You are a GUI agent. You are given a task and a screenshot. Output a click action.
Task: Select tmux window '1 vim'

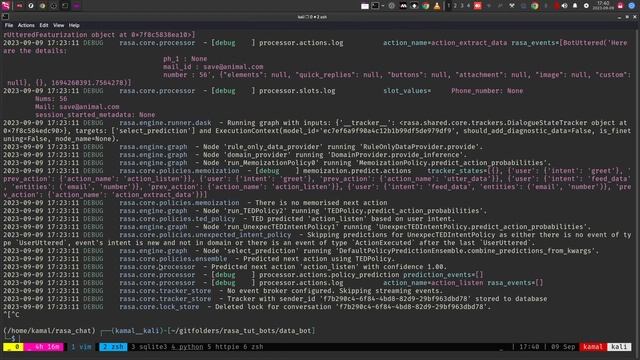click(81, 347)
